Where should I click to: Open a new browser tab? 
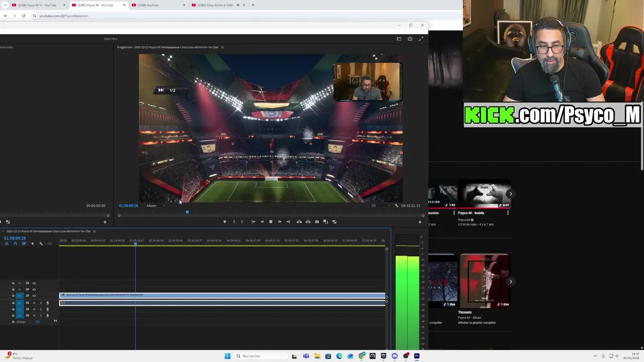pos(253,5)
